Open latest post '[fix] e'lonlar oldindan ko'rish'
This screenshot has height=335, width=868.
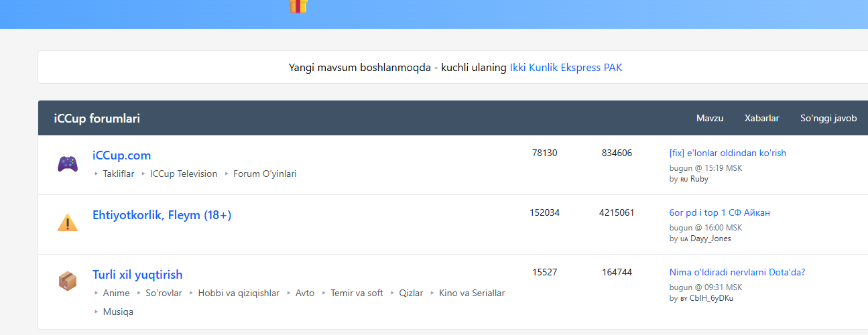click(x=728, y=153)
